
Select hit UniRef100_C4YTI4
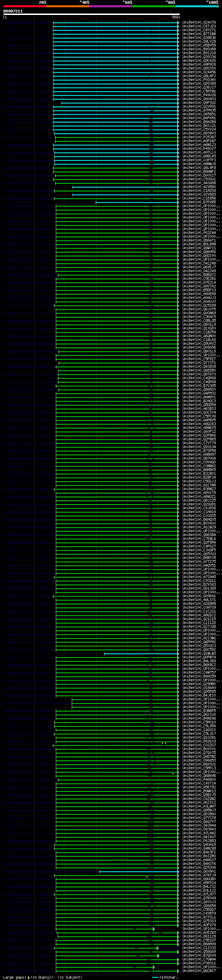[199, 783]
